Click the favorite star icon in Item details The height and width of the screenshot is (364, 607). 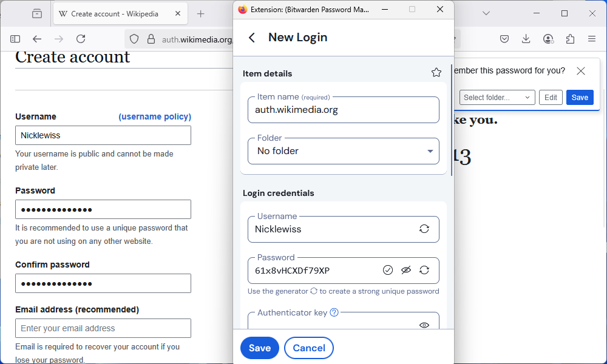click(x=436, y=73)
